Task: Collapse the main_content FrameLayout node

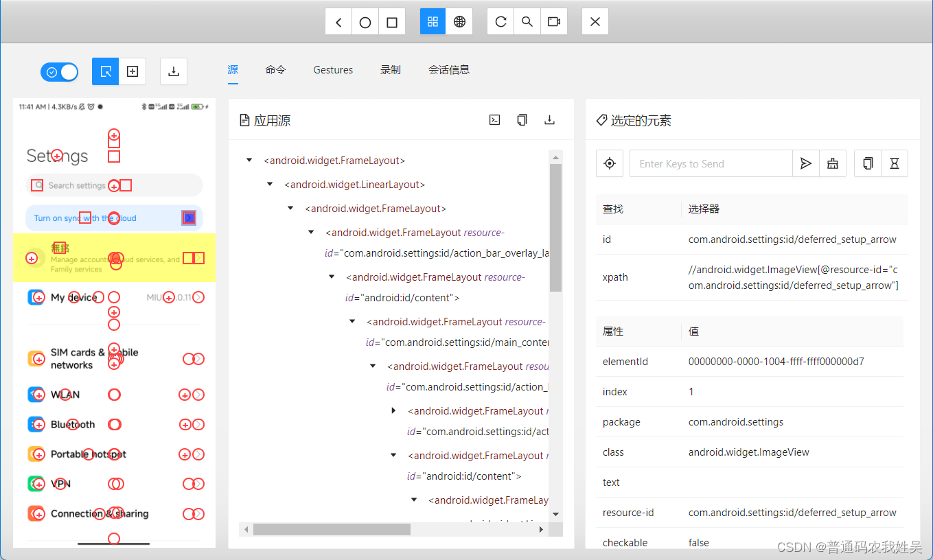Action: (x=352, y=321)
